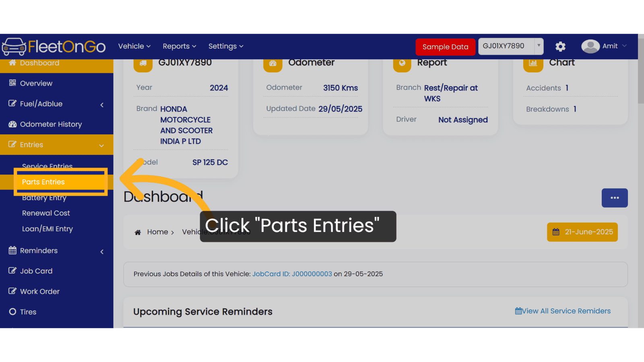Open JobCard ID: J000000003 link
The height and width of the screenshot is (362, 644).
click(292, 274)
